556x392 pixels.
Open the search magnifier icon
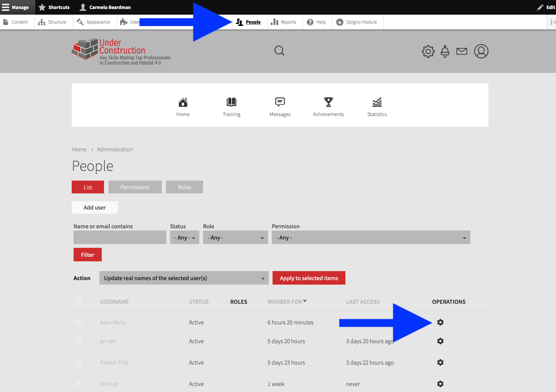pos(279,51)
